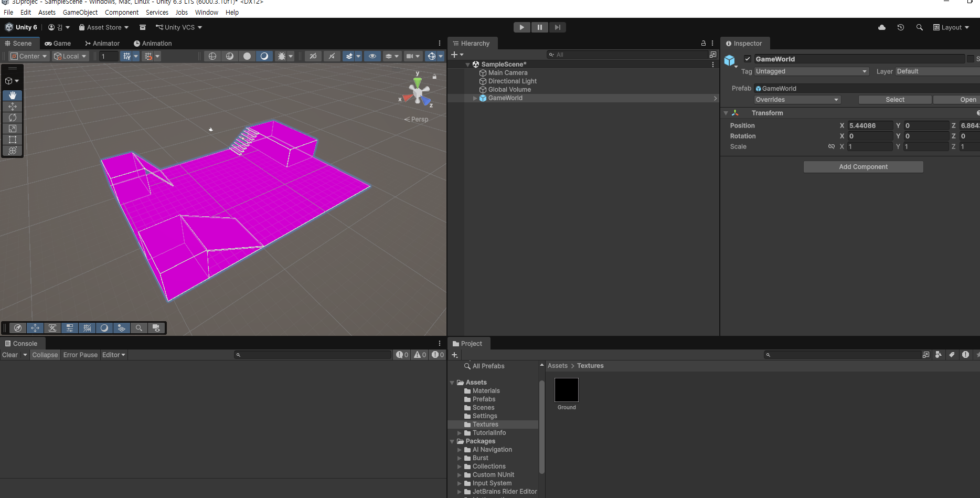Image resolution: width=980 pixels, height=498 pixels.
Task: Click the Pause button
Action: [x=539, y=27]
